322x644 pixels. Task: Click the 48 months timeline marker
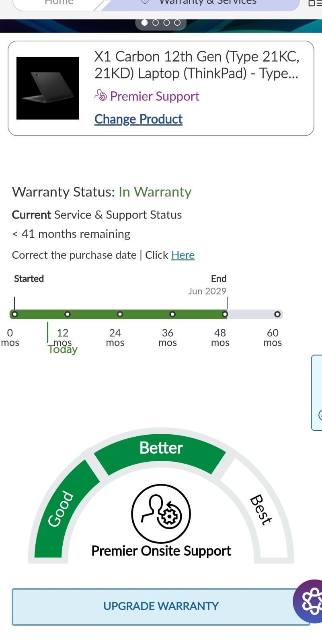(225, 314)
